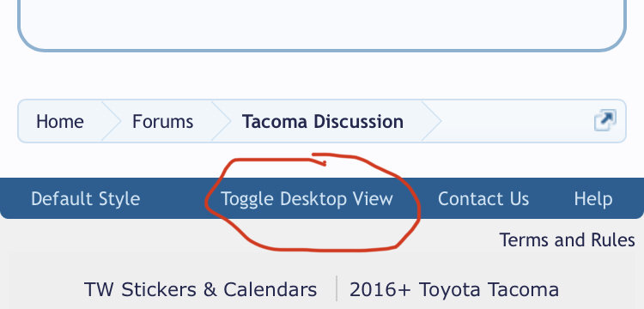Open the Forums breadcrumb
The height and width of the screenshot is (309, 644).
(162, 122)
